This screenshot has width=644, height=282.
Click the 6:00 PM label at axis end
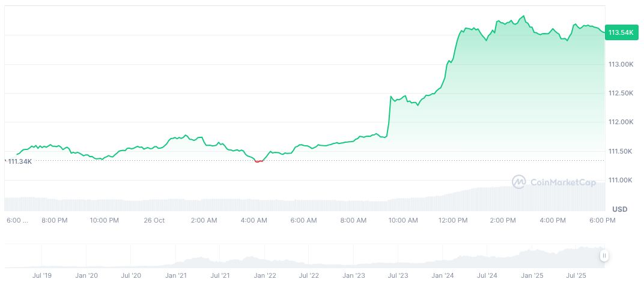tap(602, 220)
